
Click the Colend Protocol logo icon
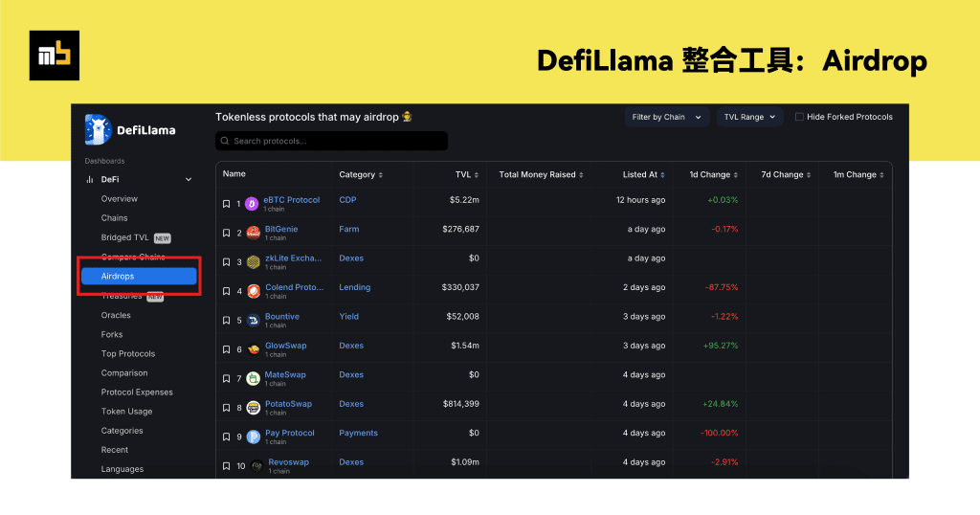point(253,291)
